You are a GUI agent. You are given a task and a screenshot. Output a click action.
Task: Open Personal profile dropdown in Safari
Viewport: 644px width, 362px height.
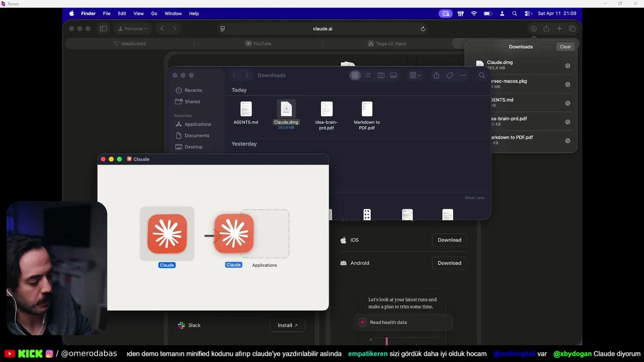pyautogui.click(x=133, y=29)
